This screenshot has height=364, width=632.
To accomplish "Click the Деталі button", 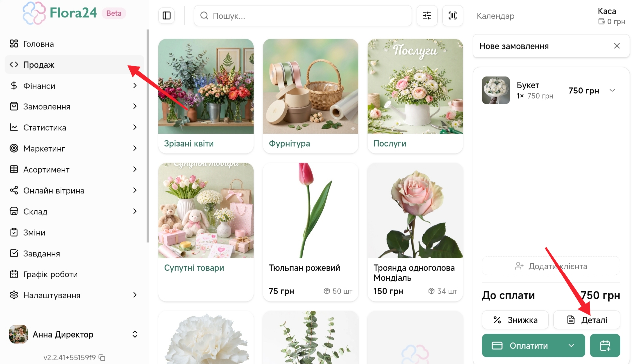I will click(x=587, y=320).
